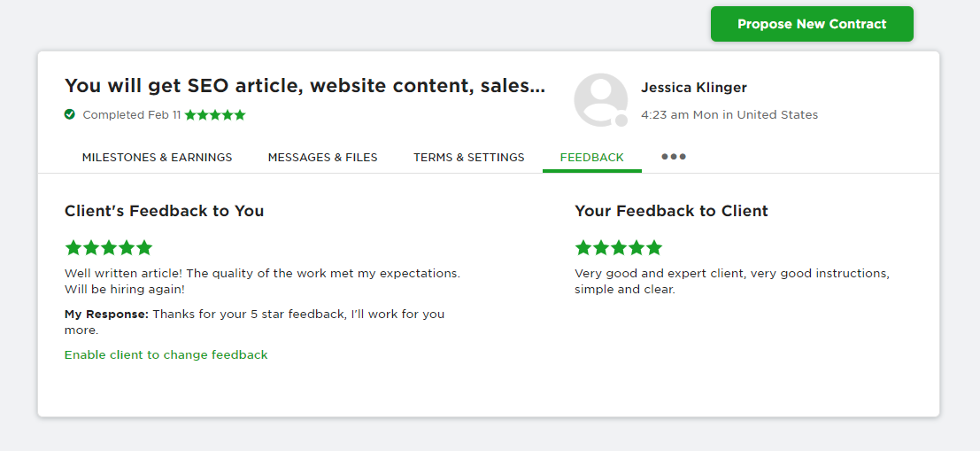
Task: Click the green completed checkmark icon
Action: (x=70, y=114)
